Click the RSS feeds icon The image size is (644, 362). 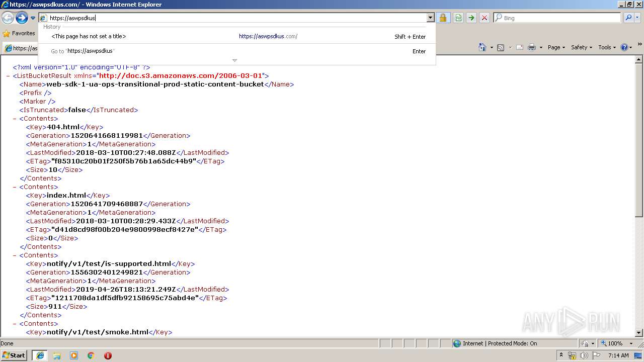pyautogui.click(x=501, y=47)
